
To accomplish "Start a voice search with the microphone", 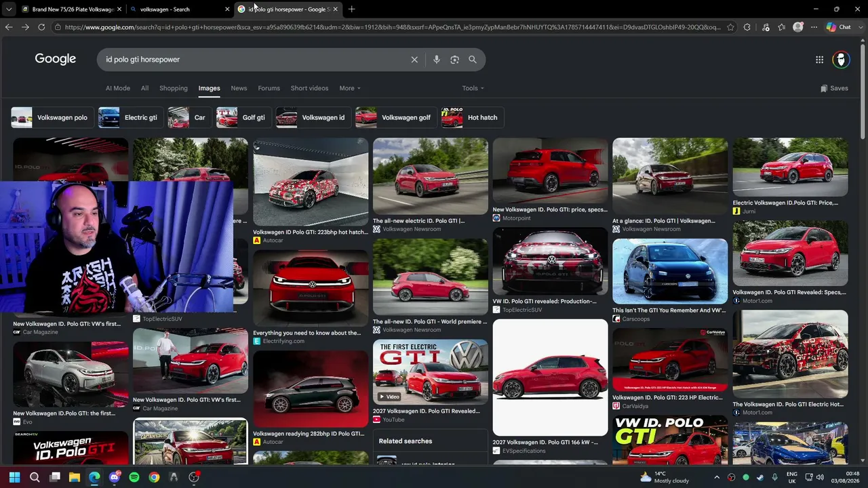I will (437, 60).
